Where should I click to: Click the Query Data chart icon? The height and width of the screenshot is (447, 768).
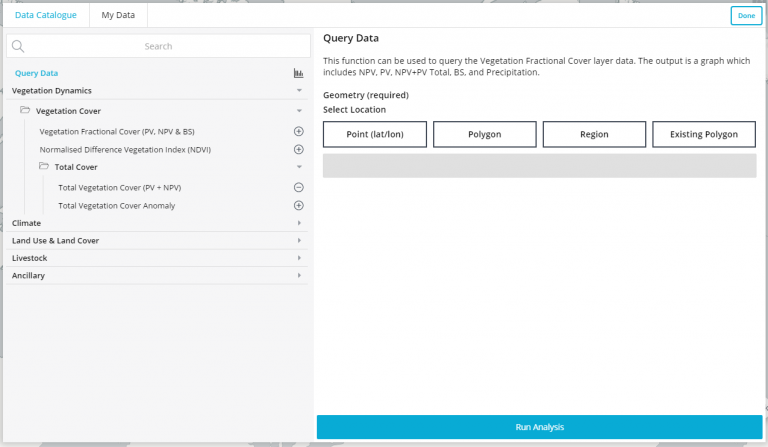point(298,73)
